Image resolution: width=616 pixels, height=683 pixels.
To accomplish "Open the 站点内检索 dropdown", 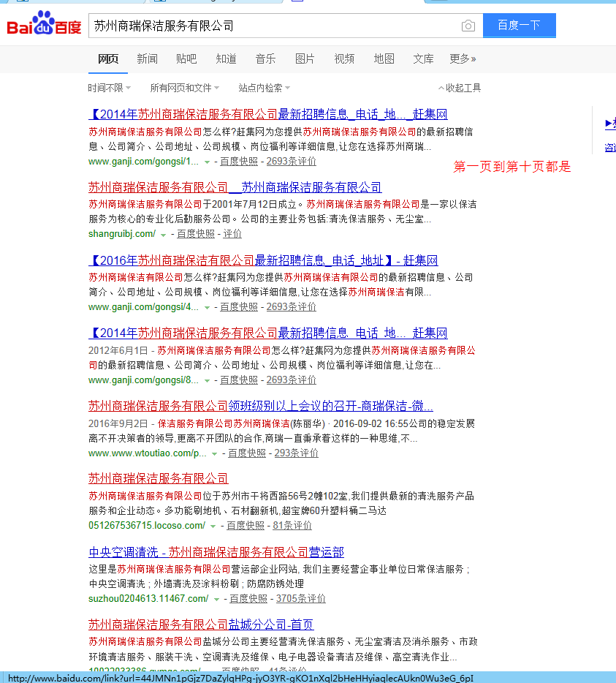I will pos(265,88).
